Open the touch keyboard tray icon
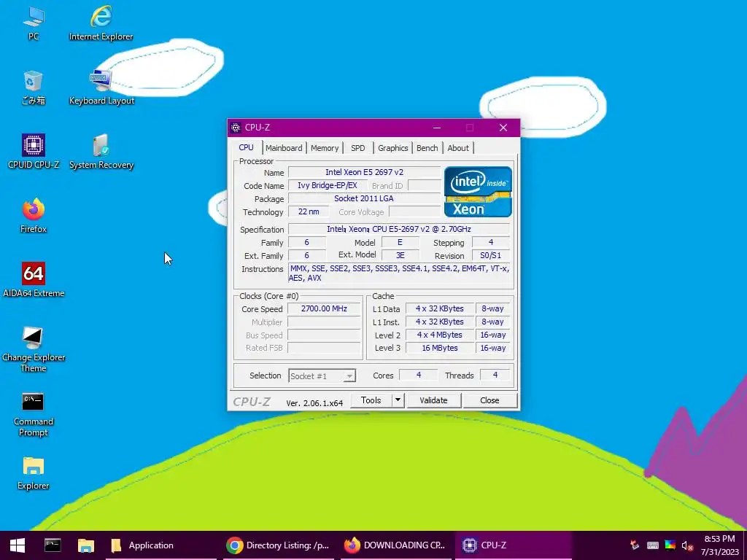Viewport: 747px width, 560px height. click(653, 545)
